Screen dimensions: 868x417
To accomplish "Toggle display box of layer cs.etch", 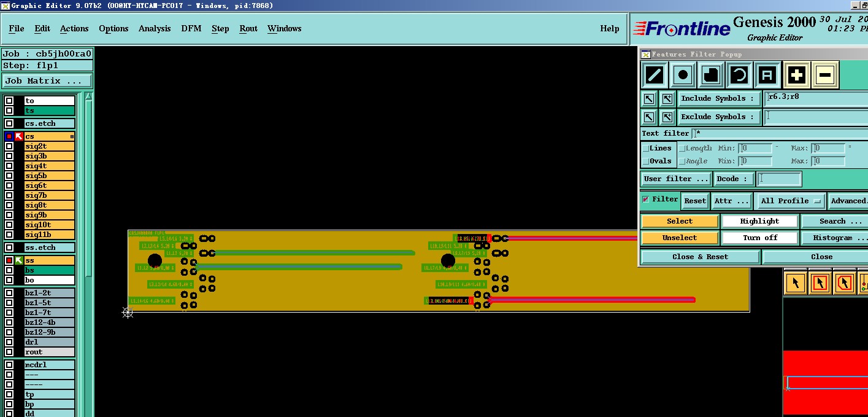I will click(9, 123).
